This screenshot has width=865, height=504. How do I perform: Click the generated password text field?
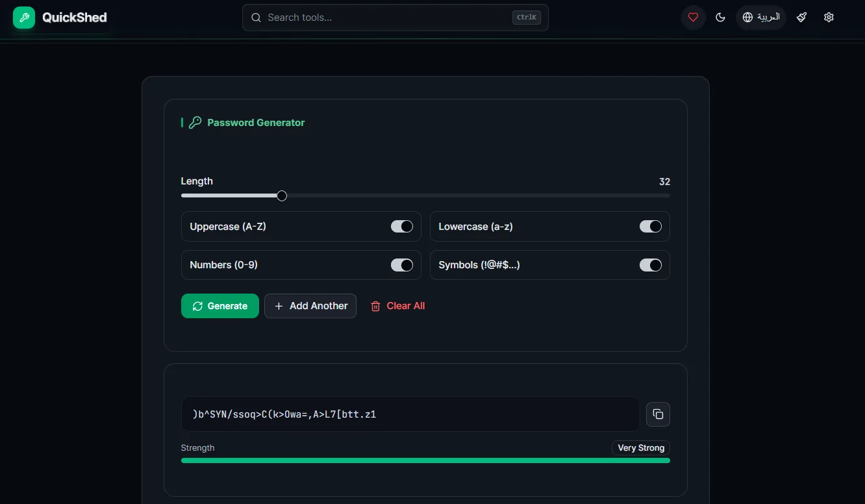click(x=410, y=414)
